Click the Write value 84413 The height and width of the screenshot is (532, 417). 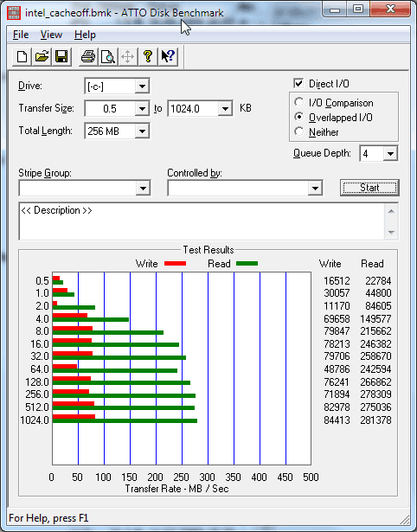tap(337, 420)
